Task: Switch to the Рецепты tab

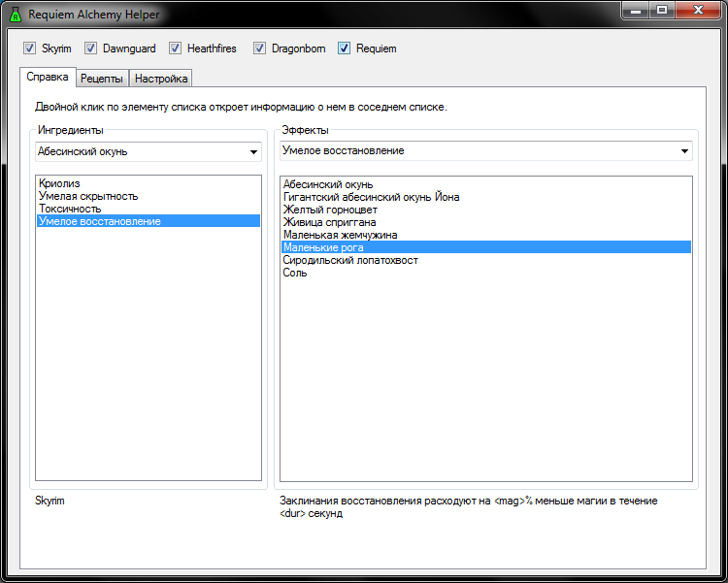Action: point(101,79)
